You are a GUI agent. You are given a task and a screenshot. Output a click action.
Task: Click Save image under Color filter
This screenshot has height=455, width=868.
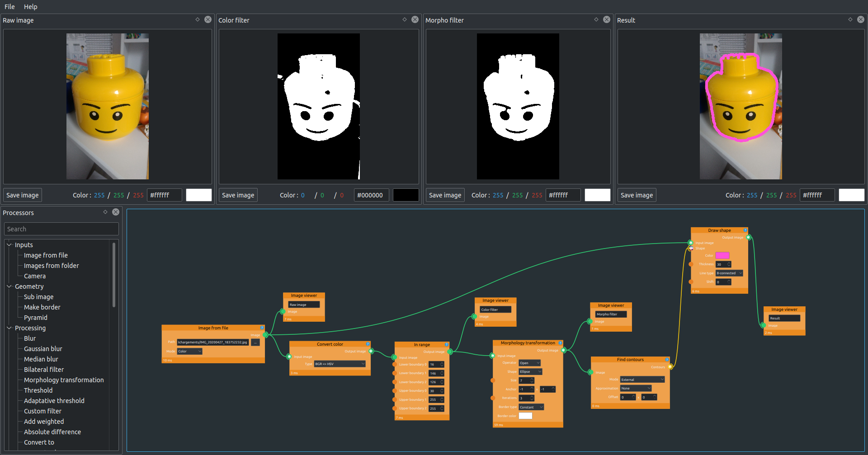pos(238,195)
